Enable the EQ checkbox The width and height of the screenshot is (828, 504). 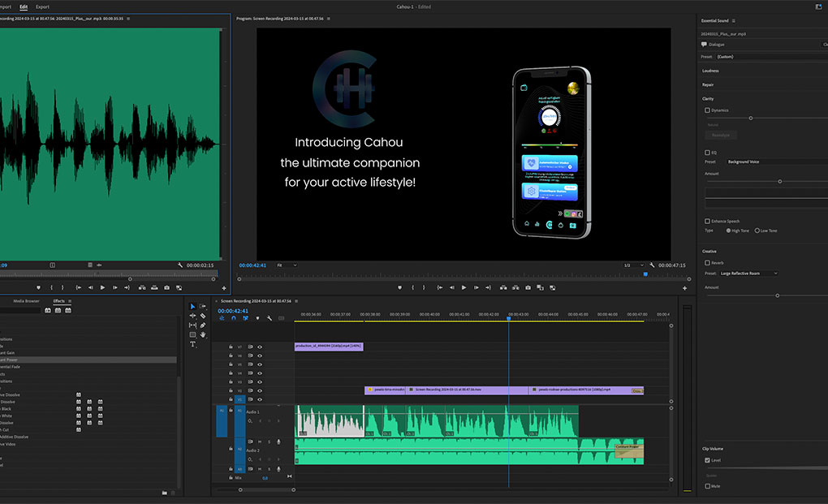pos(707,153)
